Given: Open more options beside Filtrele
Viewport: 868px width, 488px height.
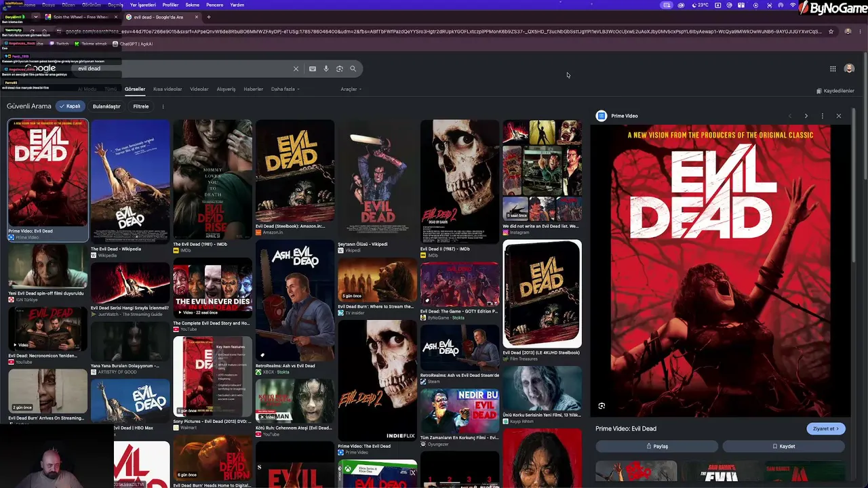Looking at the screenshot, I should 163,106.
